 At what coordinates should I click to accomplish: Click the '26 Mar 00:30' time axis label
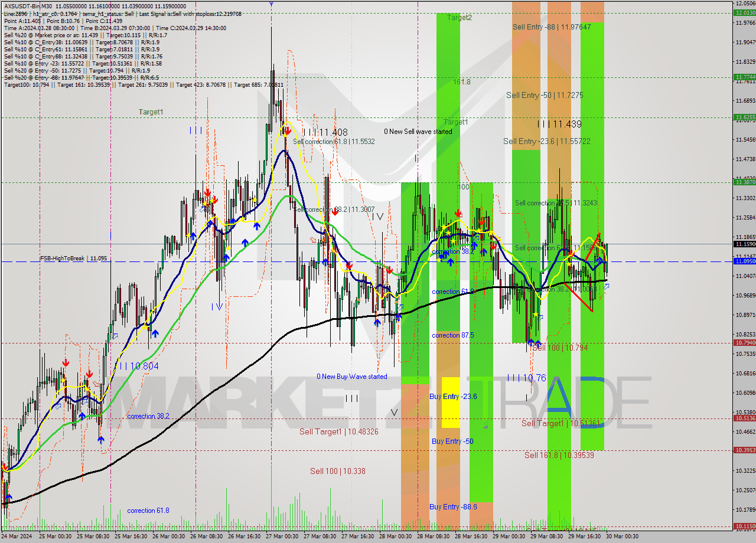pos(167,537)
